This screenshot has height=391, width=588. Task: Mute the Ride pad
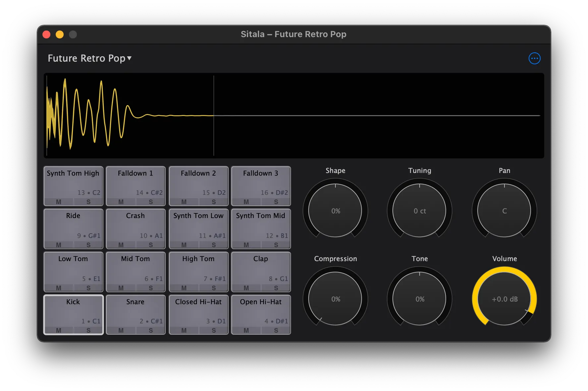click(x=59, y=245)
